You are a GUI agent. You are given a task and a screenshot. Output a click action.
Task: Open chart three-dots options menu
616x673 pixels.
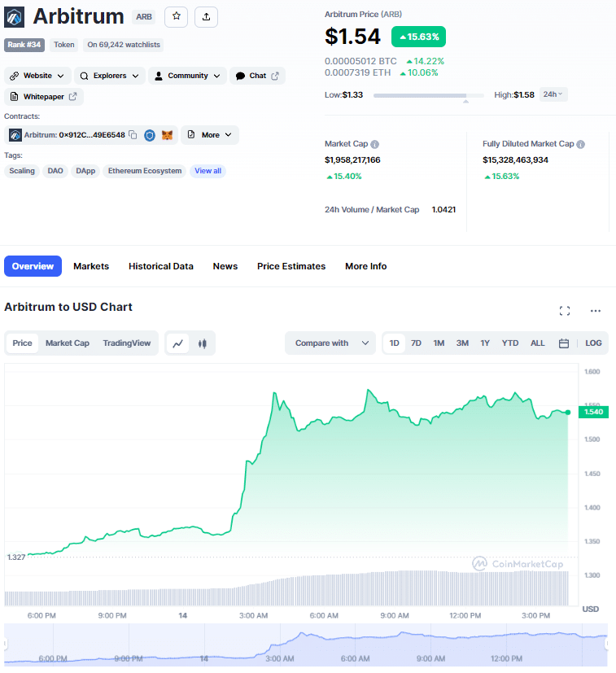coord(596,310)
